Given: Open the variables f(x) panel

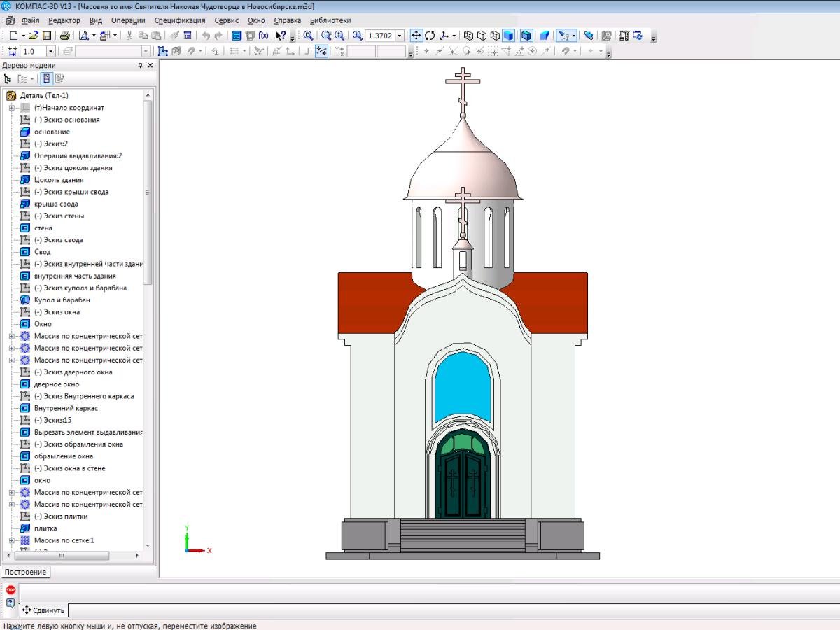Looking at the screenshot, I should coord(264,36).
